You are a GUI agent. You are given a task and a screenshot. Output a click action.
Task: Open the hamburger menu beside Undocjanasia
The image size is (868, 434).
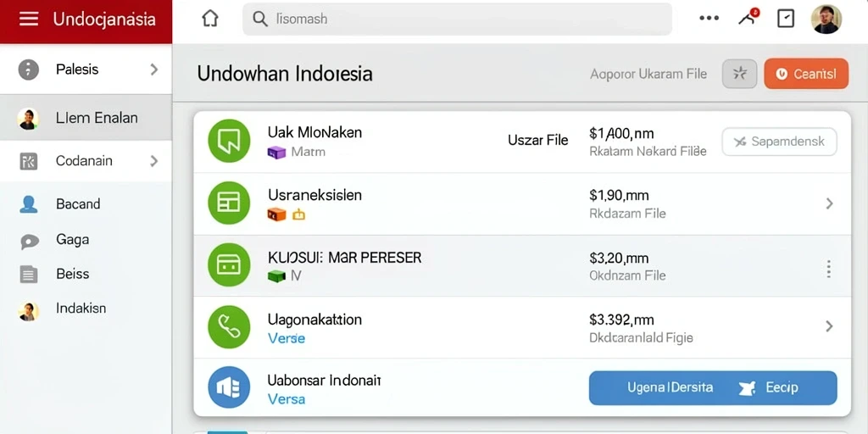[x=29, y=19]
